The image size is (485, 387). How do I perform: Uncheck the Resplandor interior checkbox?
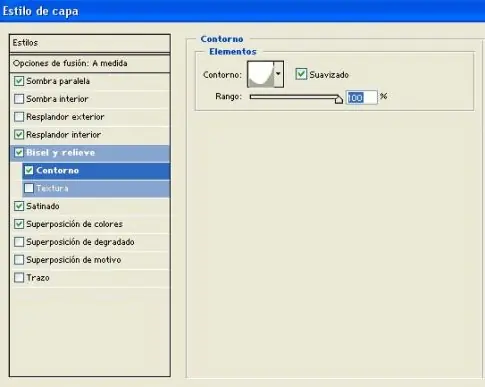coord(19,135)
